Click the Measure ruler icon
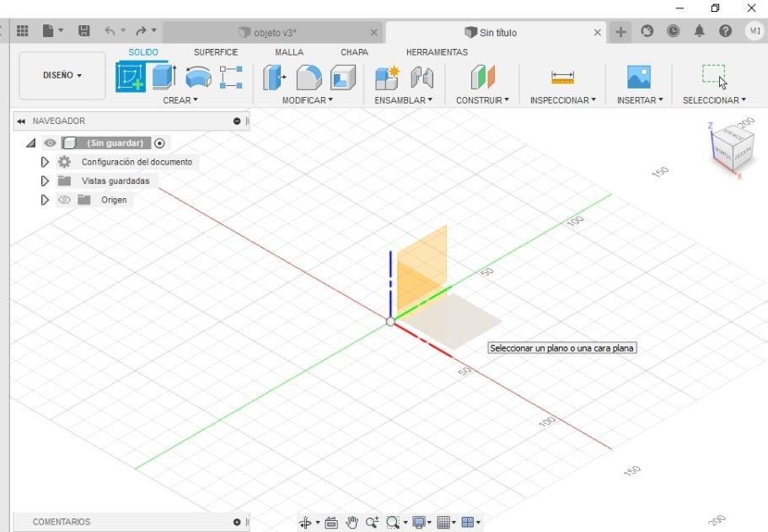 [562, 78]
